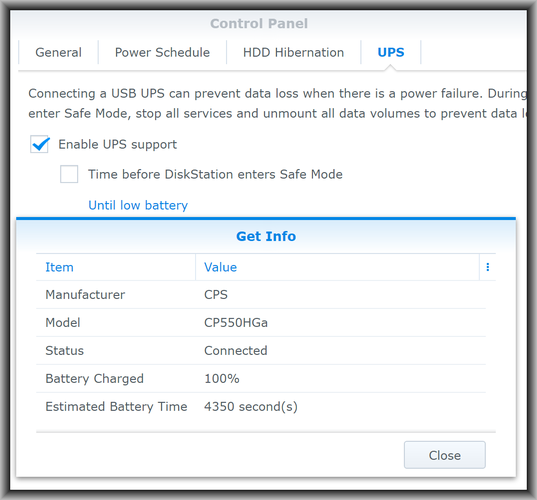This screenshot has height=500, width=537.
Task: Click the Until low battery option
Action: (x=138, y=205)
